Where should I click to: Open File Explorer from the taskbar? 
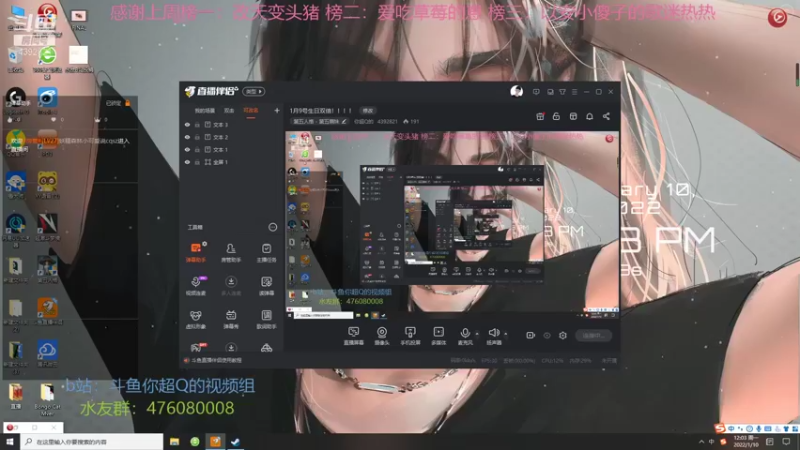tap(174, 441)
